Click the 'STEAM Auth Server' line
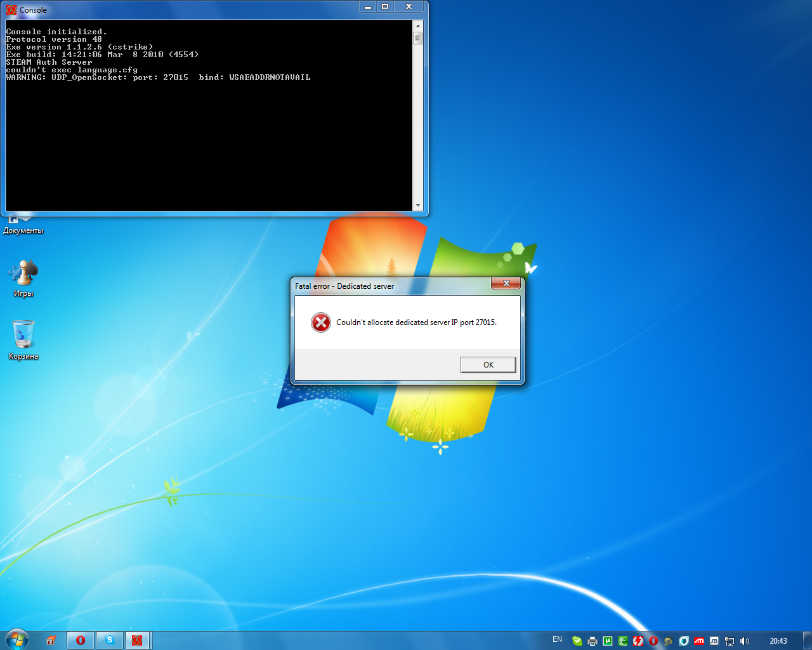This screenshot has width=812, height=650. [x=49, y=62]
